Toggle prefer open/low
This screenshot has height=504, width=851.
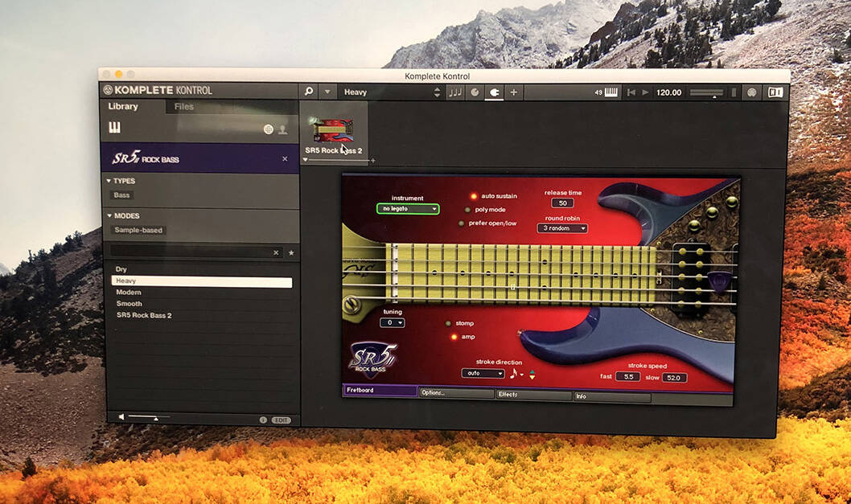tap(462, 223)
